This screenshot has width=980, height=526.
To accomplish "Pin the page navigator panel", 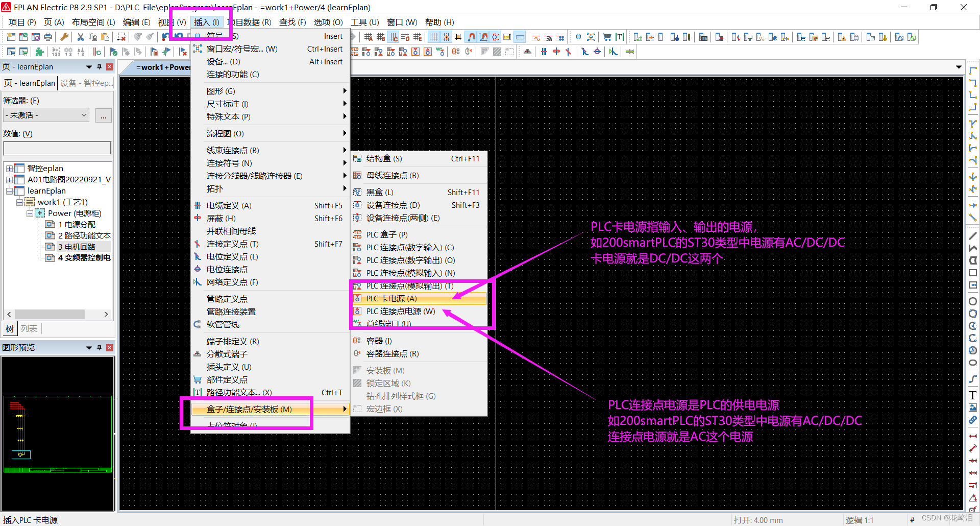I will coord(100,67).
